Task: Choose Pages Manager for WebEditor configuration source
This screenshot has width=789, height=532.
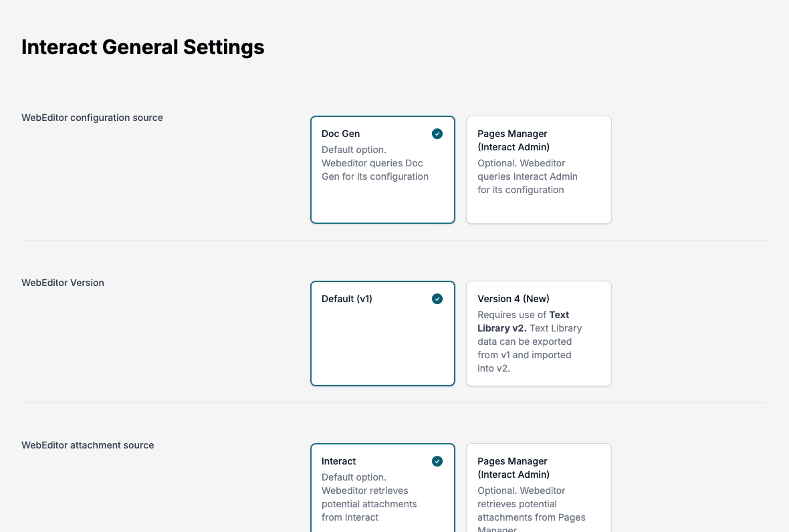Action: tap(538, 170)
